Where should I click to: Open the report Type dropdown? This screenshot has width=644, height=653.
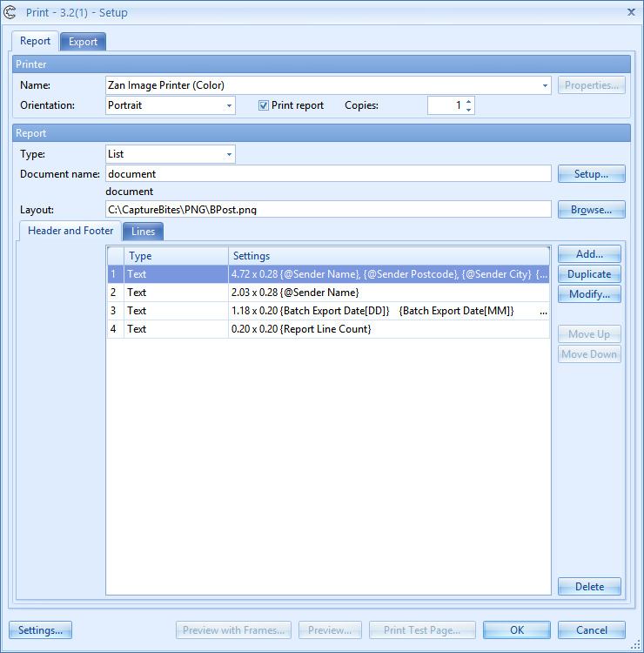coord(229,154)
